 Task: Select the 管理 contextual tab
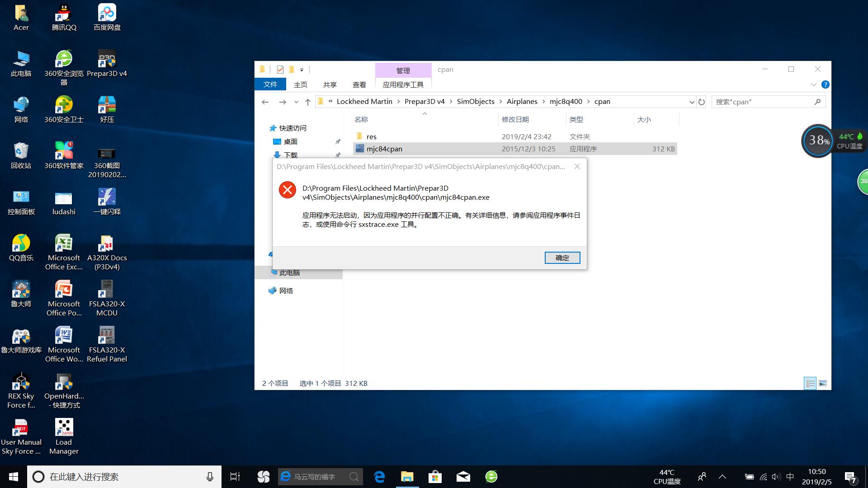(x=403, y=70)
